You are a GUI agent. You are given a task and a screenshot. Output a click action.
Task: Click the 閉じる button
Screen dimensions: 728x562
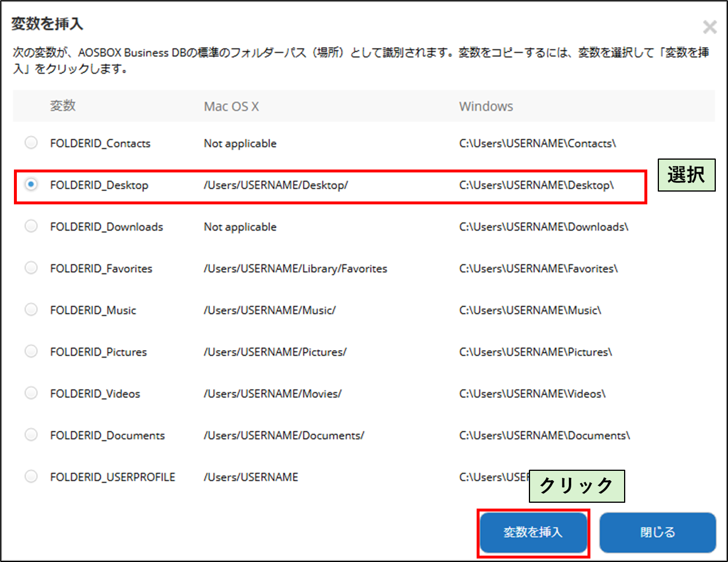[658, 532]
